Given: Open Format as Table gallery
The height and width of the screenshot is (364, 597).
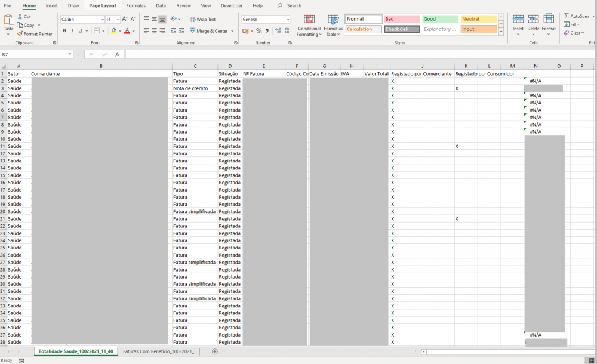Looking at the screenshot, I should point(333,26).
